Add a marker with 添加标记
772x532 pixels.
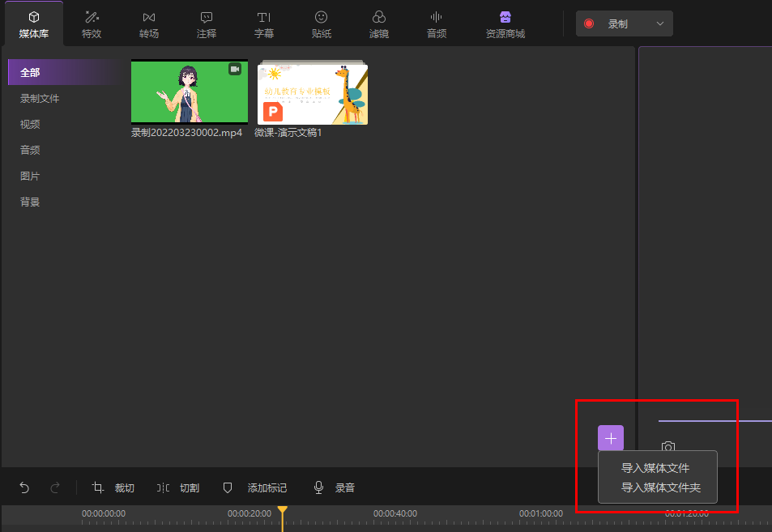tap(254, 487)
